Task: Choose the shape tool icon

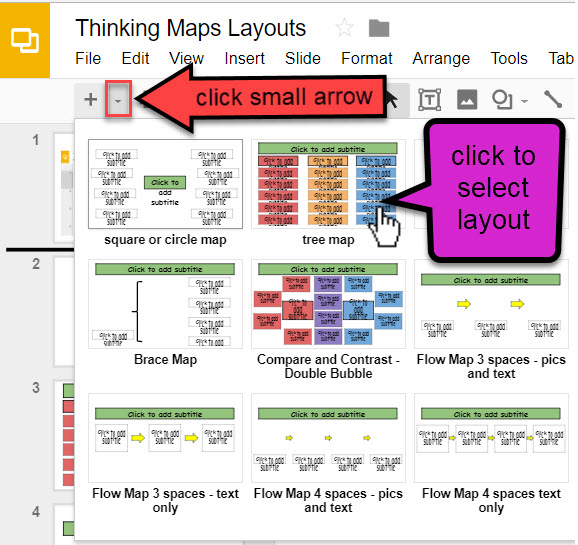Action: click(x=502, y=100)
